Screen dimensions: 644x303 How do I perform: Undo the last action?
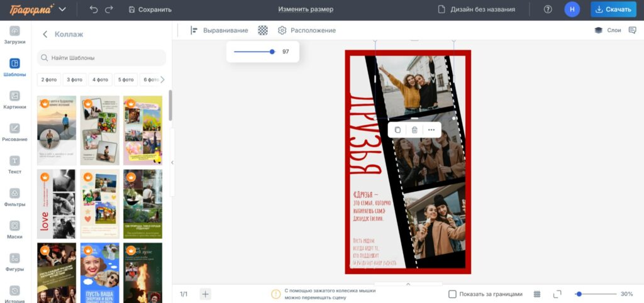[x=94, y=9]
